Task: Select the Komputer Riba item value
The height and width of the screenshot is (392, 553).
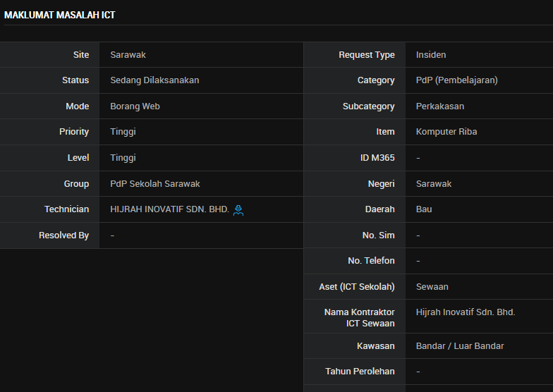Action: [x=446, y=132]
